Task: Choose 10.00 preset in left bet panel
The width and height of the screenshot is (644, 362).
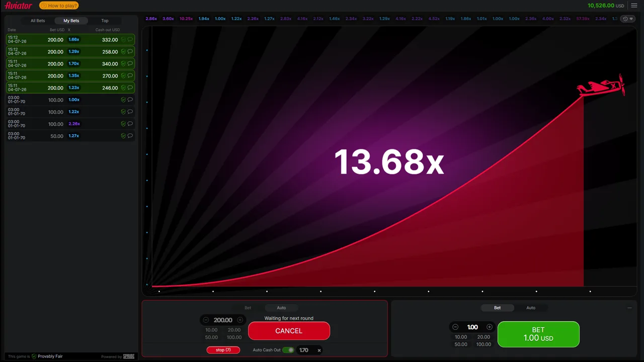Action: point(211,330)
